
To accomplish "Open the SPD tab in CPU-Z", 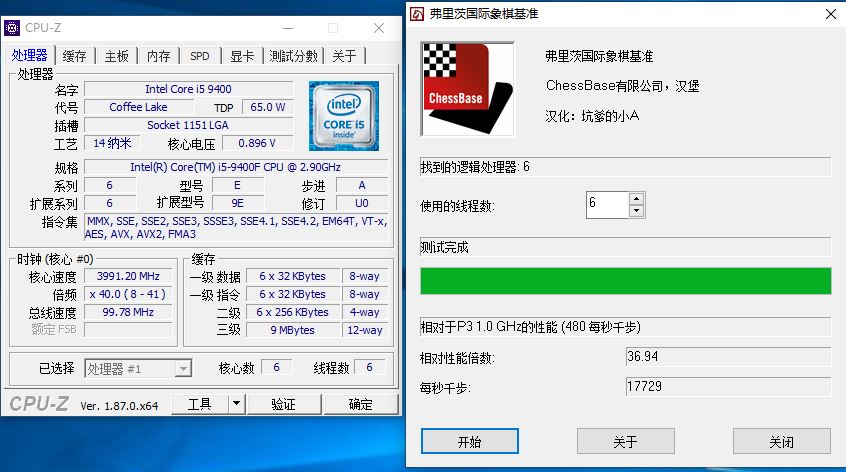I will (200, 56).
